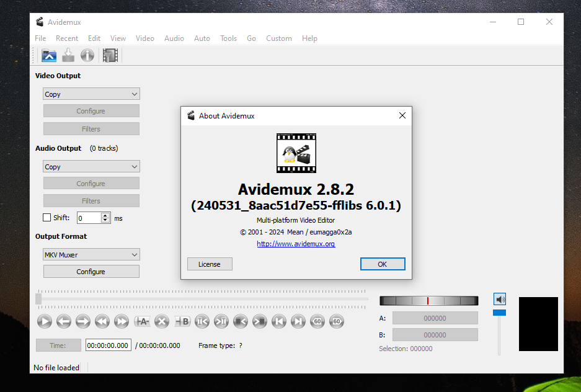Open the View menu
The height and width of the screenshot is (392, 581).
click(118, 38)
